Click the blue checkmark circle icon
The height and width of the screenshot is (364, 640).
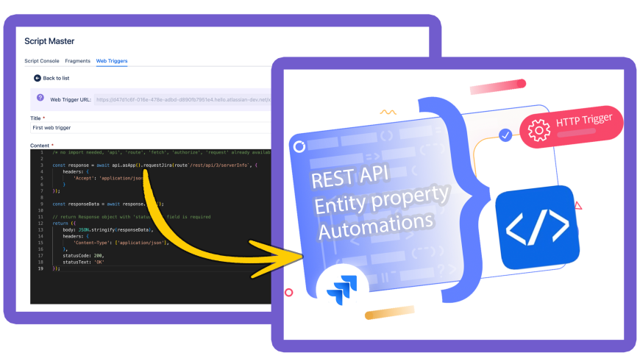pos(505,135)
